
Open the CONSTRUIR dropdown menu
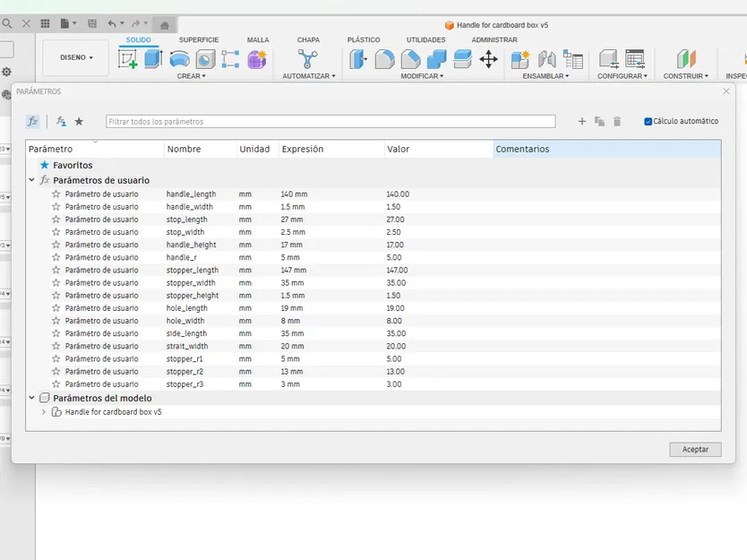(x=685, y=76)
